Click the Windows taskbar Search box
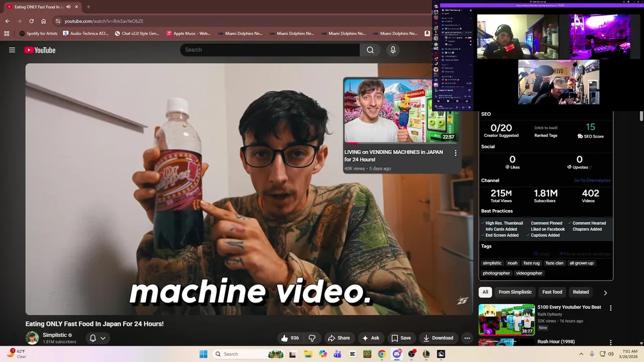The image size is (644, 362). click(x=249, y=354)
